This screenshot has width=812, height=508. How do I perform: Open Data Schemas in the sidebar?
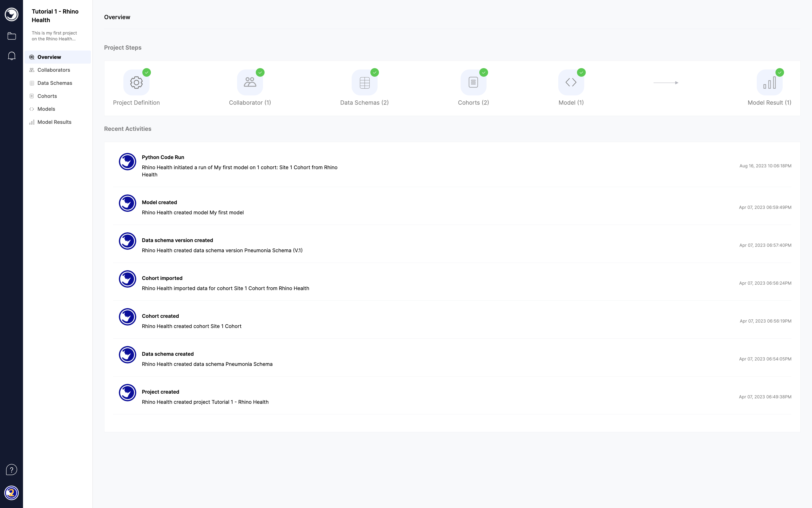(58, 83)
